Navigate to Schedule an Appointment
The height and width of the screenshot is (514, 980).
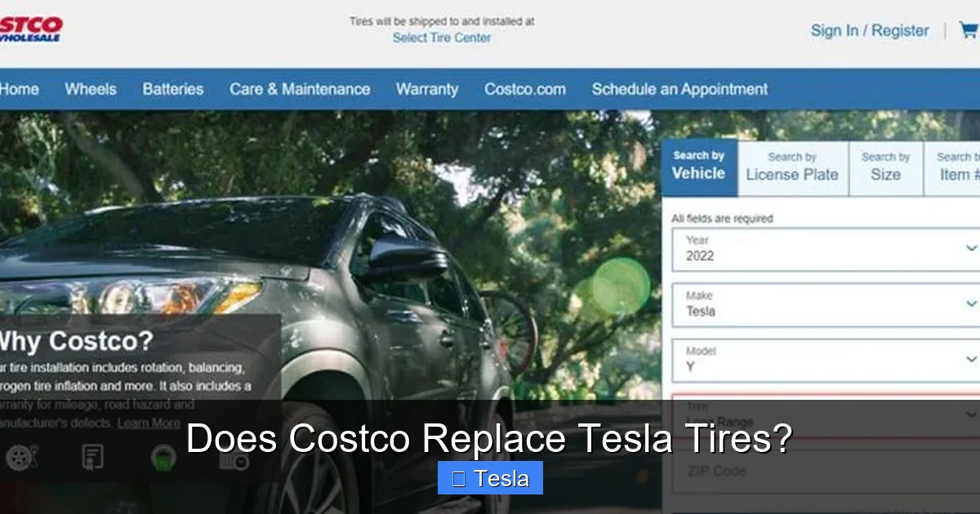click(679, 90)
